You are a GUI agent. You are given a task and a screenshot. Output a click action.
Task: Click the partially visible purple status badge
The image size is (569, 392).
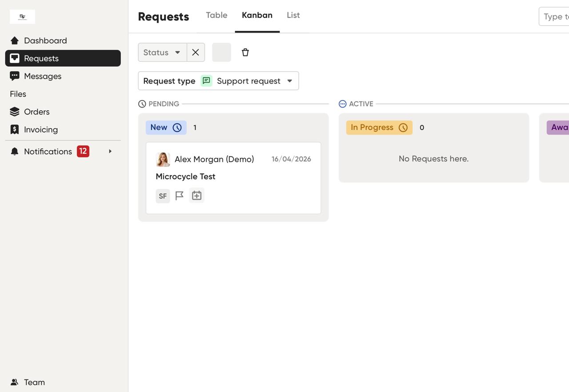558,128
